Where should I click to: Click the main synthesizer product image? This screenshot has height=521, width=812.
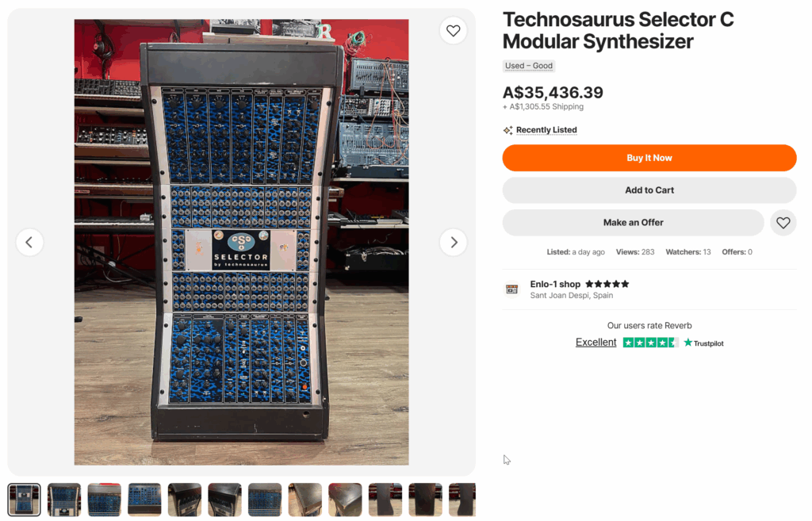point(241,242)
